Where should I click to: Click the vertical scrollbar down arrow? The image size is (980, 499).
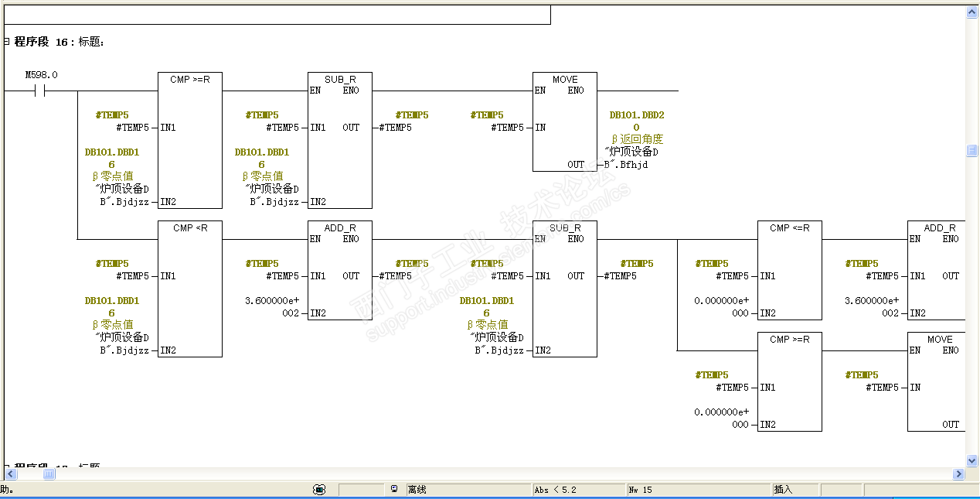(972, 462)
